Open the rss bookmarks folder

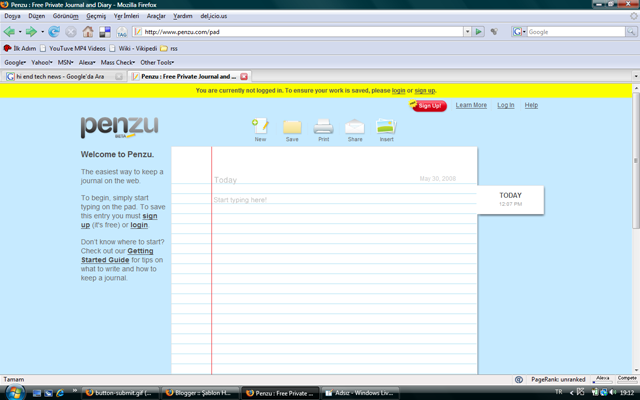tap(169, 48)
